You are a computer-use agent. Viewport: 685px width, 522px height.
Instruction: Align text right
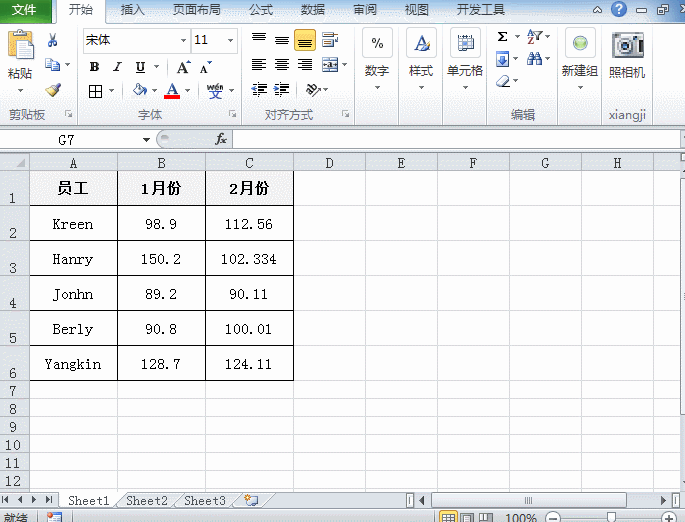tap(305, 65)
